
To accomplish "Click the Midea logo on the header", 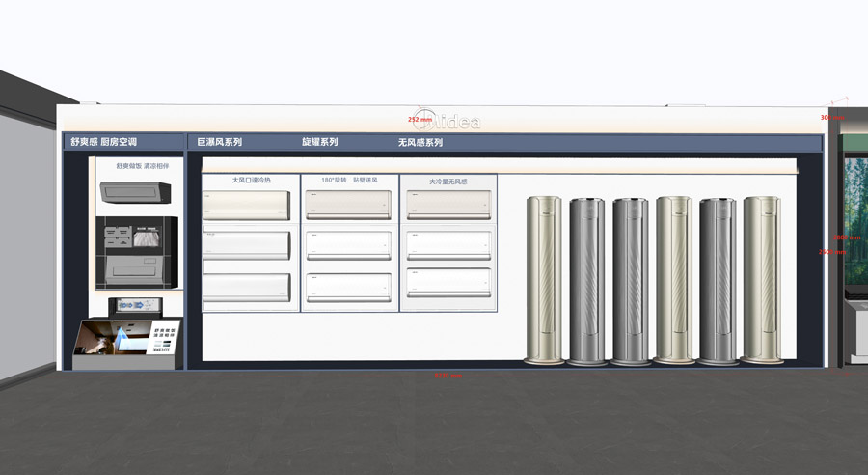I will point(451,122).
